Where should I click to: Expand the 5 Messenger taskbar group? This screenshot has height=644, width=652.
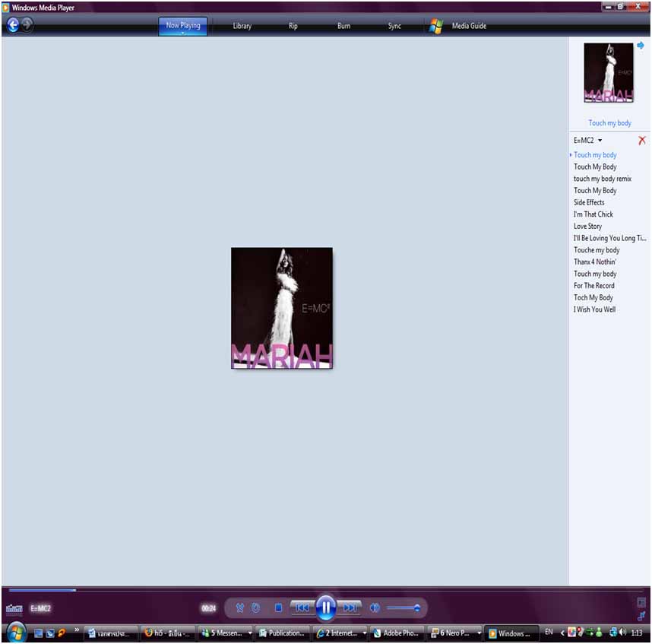click(x=250, y=633)
